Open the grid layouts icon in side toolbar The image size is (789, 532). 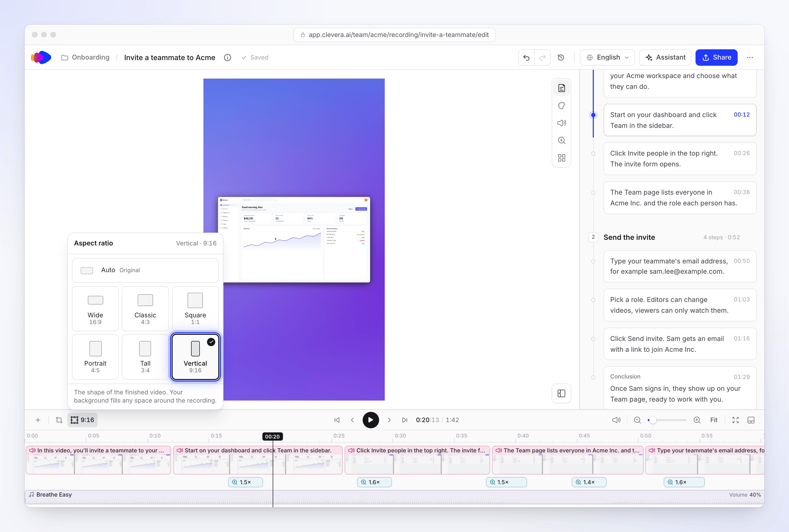(561, 158)
